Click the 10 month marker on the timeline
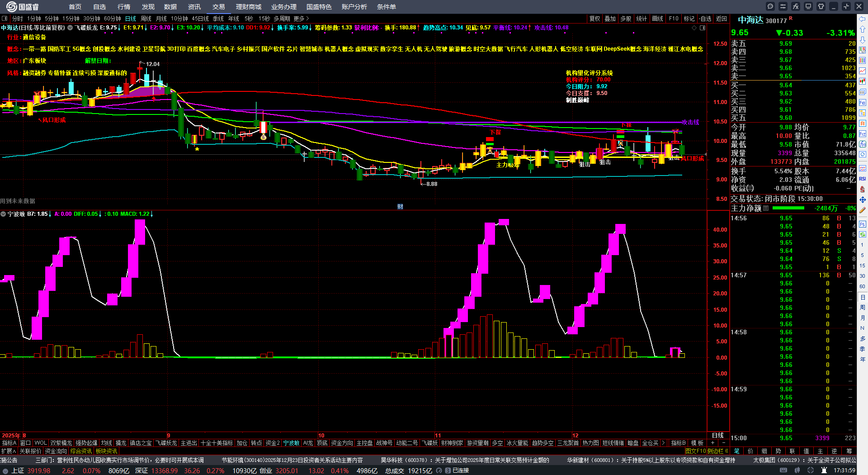 pos(321,435)
